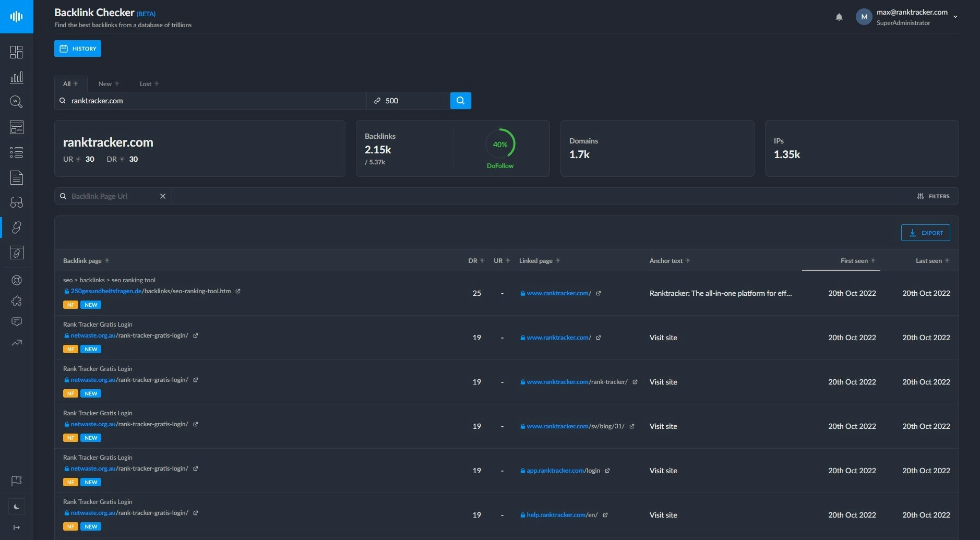The width and height of the screenshot is (980, 540).
Task: Click the 500 backlinks limit field
Action: 409,101
